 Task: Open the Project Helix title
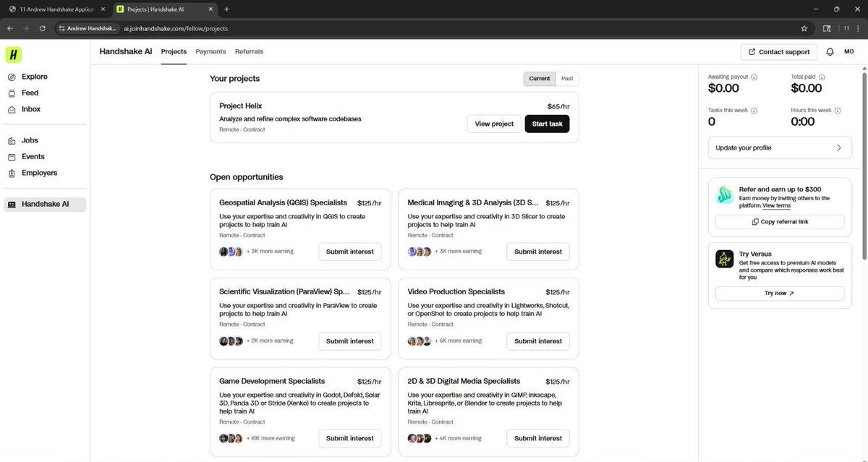pos(241,106)
